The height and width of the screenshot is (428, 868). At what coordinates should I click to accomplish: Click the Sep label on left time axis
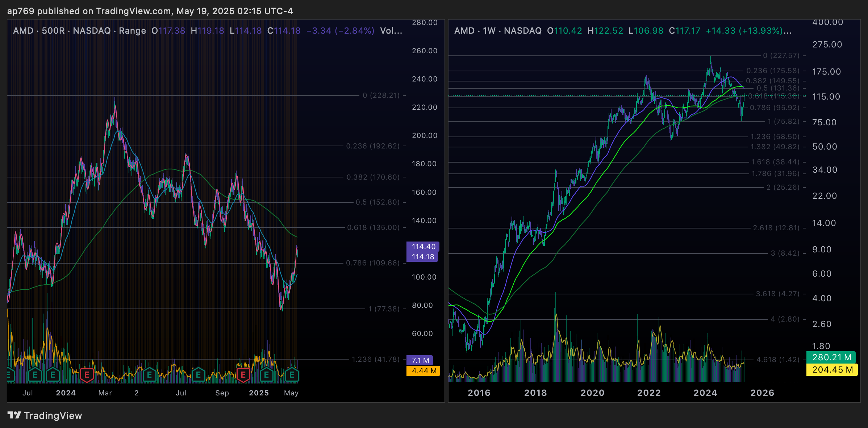[x=222, y=393]
